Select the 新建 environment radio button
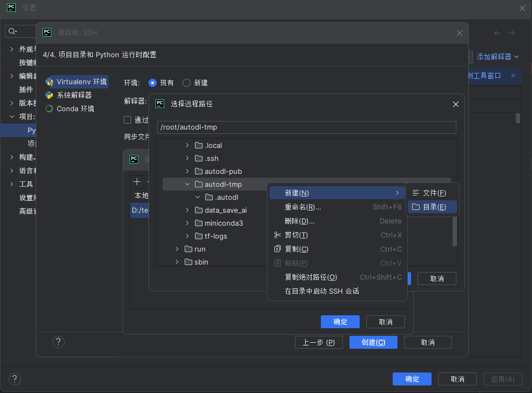Image resolution: width=532 pixels, height=393 pixels. click(187, 83)
